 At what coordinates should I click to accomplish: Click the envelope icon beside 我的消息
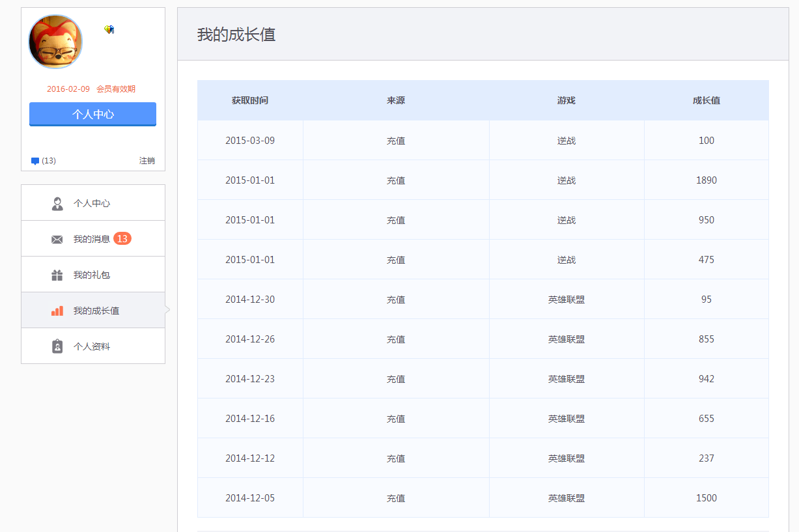coord(57,238)
